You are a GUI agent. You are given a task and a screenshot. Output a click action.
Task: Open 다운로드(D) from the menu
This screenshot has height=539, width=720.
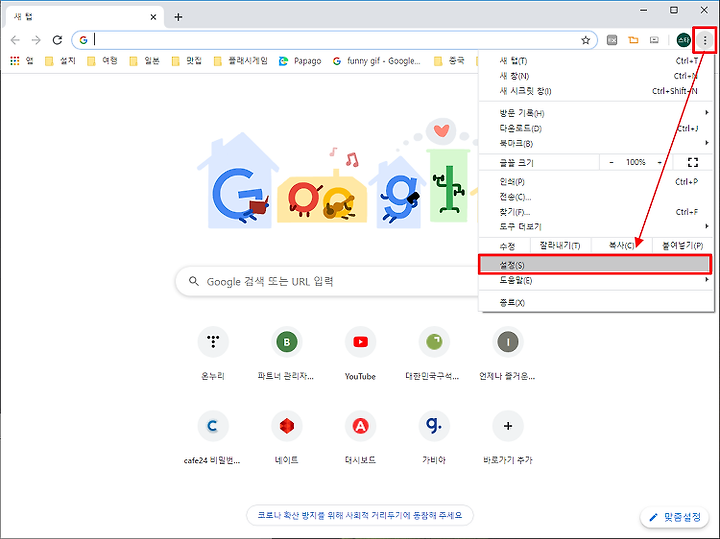pos(596,128)
